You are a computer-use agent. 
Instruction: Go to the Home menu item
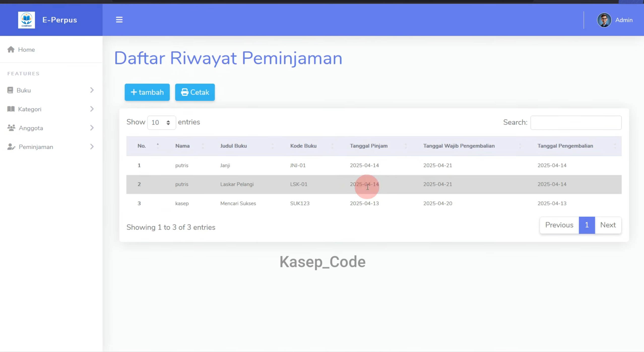51,50
